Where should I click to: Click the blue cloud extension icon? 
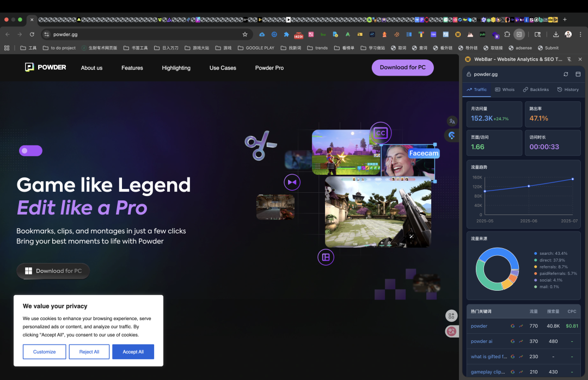[262, 34]
